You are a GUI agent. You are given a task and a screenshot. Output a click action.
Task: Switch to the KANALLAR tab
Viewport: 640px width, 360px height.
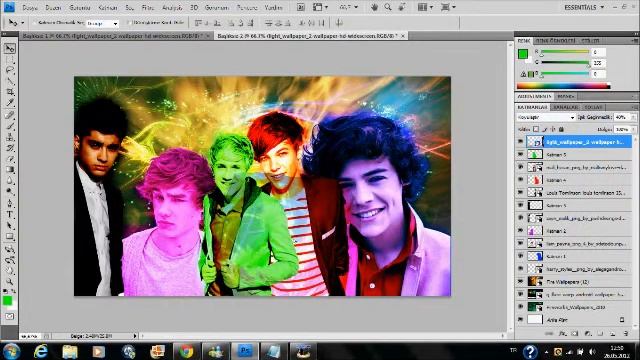pos(565,107)
